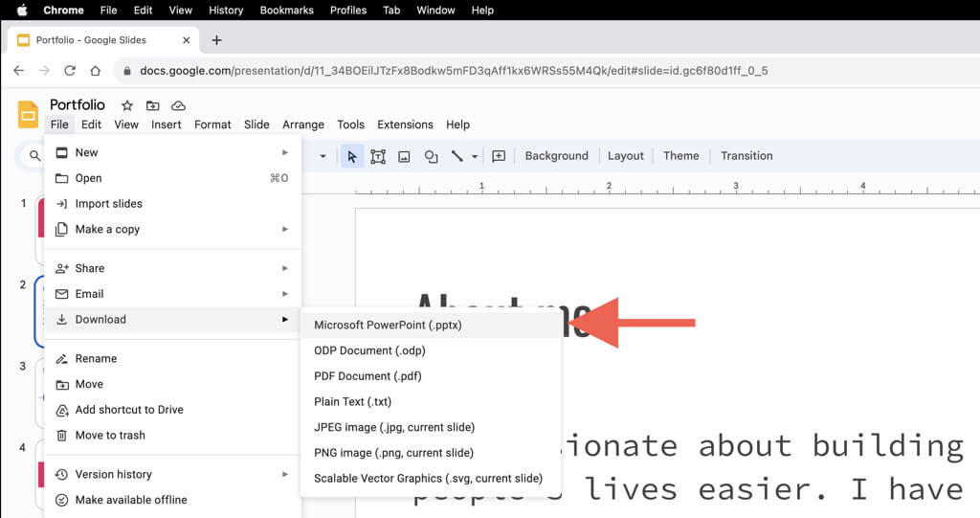This screenshot has height=518, width=980.
Task: Select the text box tool
Action: (x=378, y=156)
